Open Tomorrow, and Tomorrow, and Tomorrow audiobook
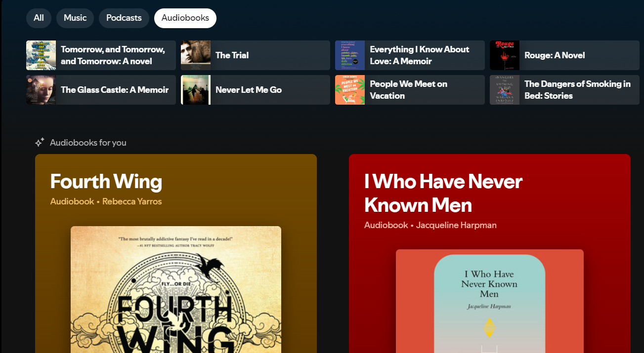Image resolution: width=644 pixels, height=353 pixels. [101, 55]
